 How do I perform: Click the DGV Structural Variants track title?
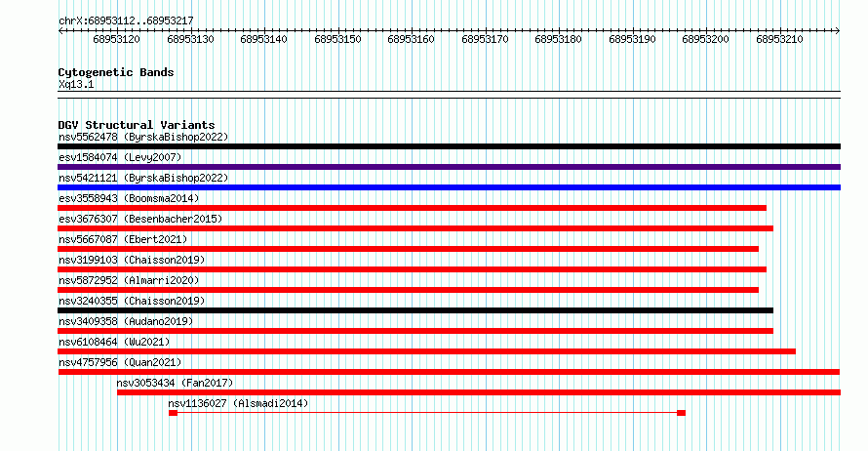pos(137,125)
